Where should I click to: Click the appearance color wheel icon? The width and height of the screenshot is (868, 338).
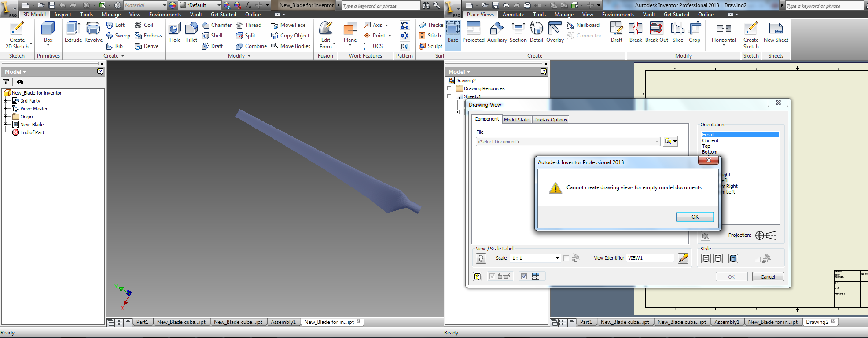point(172,5)
